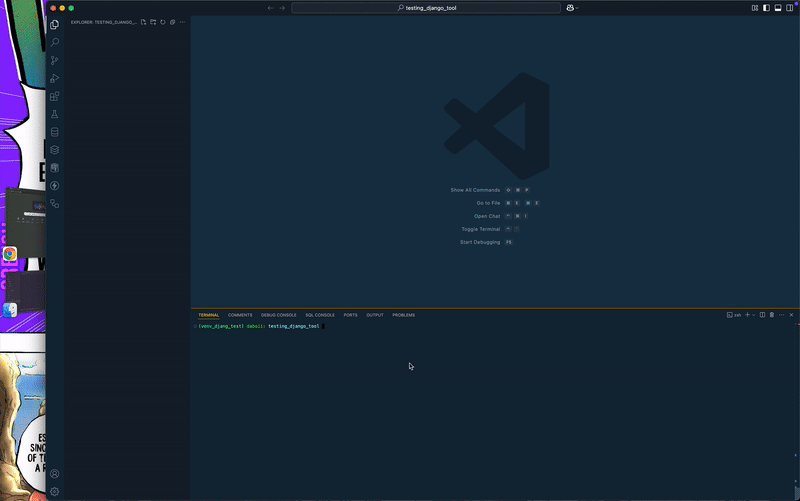The image size is (800, 501).
Task: Open the Copilot chat icon
Action: tap(570, 8)
